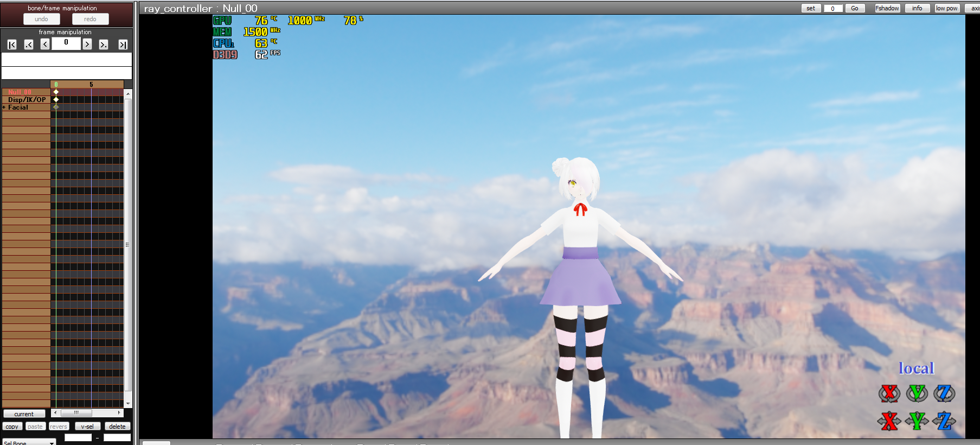Go to previous keyframe button
Screen dimensions: 980x445
click(29, 44)
